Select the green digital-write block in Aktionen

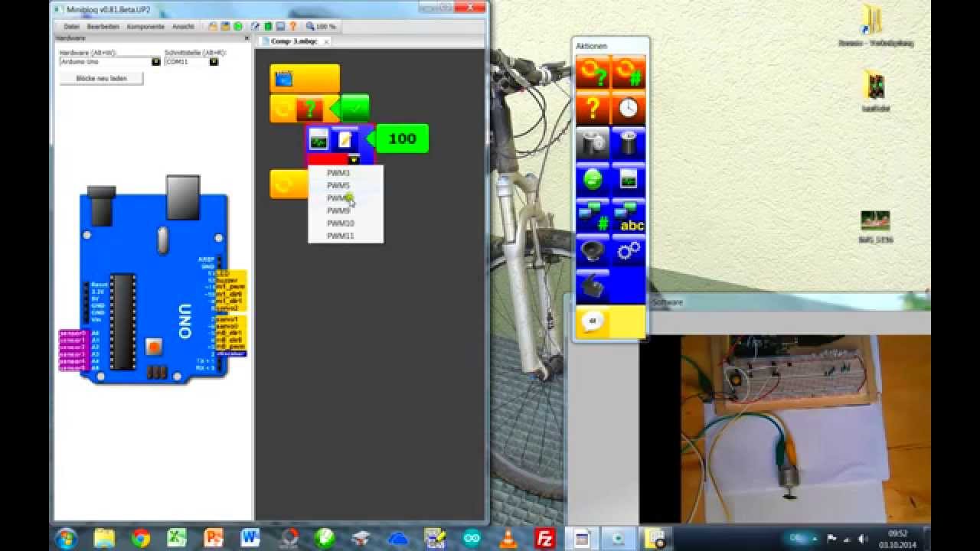[593, 180]
